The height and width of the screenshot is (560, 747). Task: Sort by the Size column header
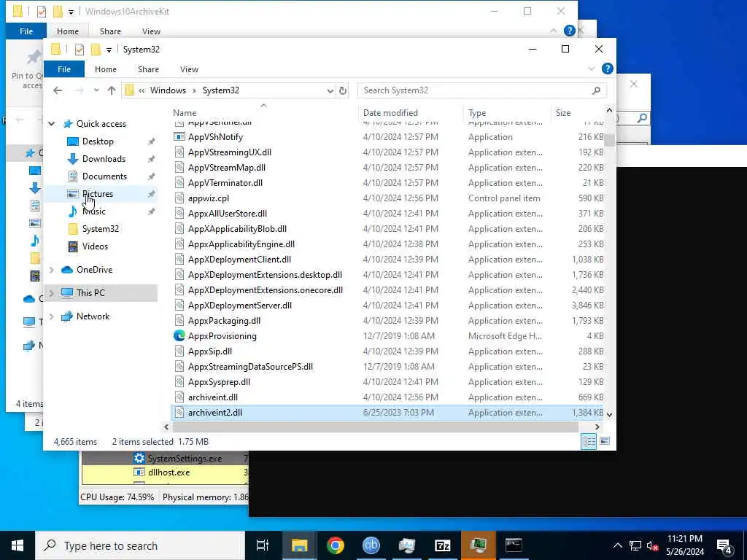click(563, 113)
